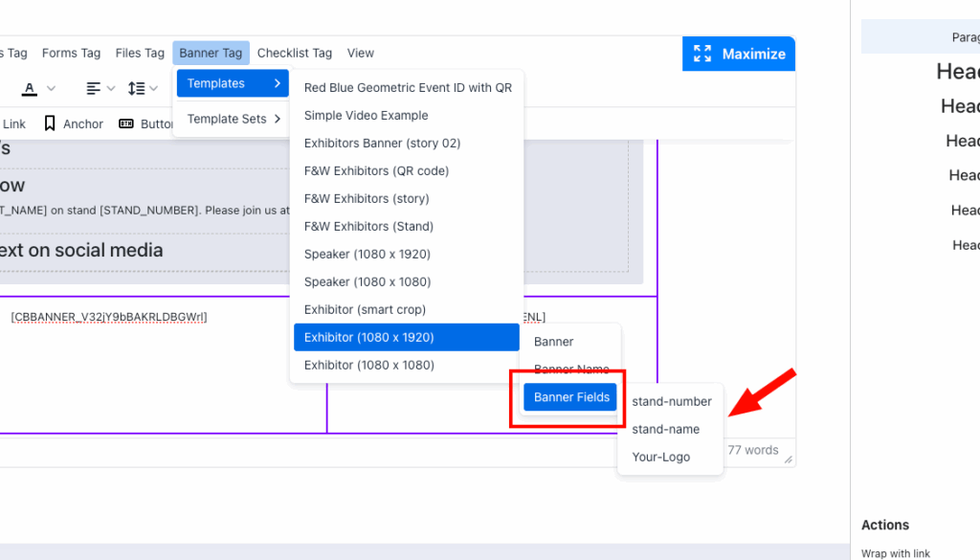Select the stand-number banner field
The image size is (980, 560).
671,401
